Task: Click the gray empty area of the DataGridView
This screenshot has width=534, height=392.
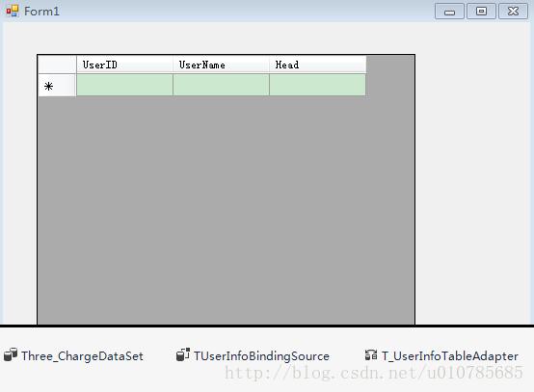Action: [x=227, y=210]
